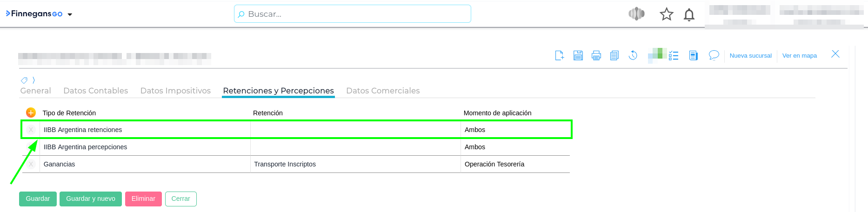This screenshot has width=868, height=212.
Task: Click the Nueva sucursal link
Action: pos(750,56)
